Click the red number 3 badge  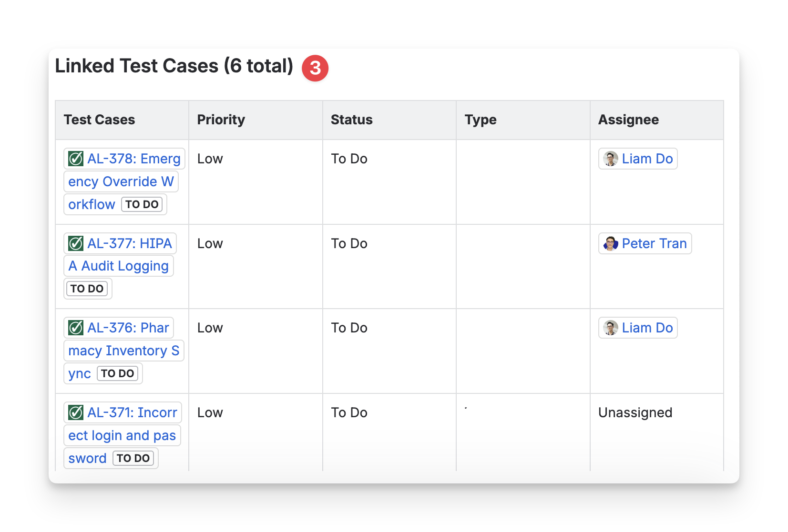315,68
